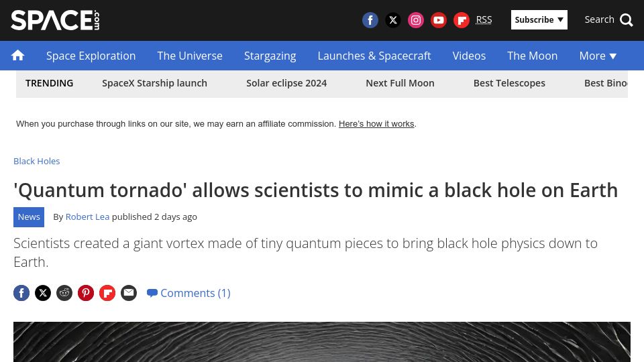Open The Universe section
Viewport: 644px width, 362px height.
click(x=190, y=56)
